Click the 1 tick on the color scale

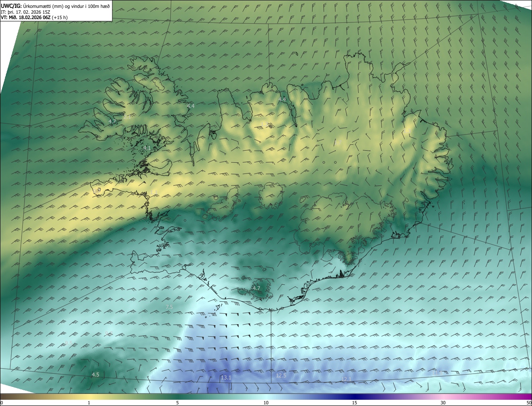[x=89, y=403]
